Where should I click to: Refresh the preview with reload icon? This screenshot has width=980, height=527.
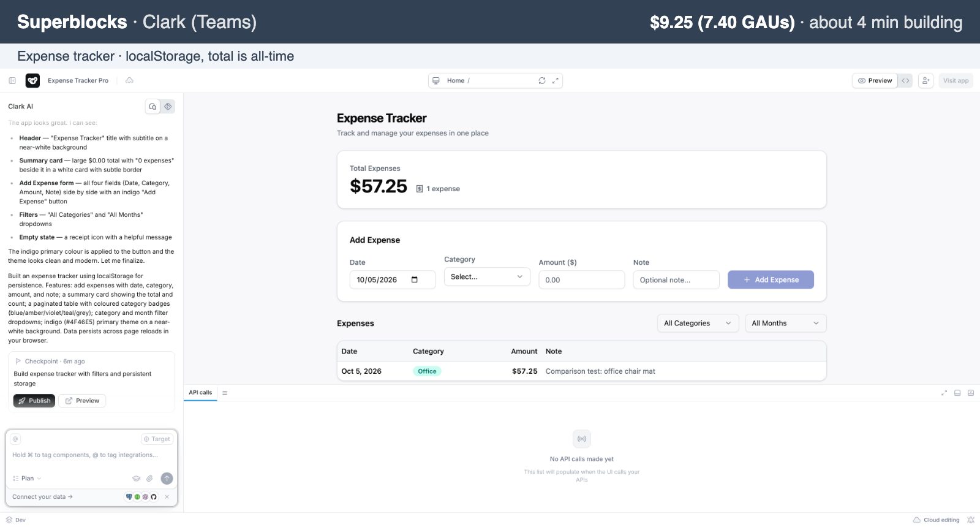tap(542, 80)
